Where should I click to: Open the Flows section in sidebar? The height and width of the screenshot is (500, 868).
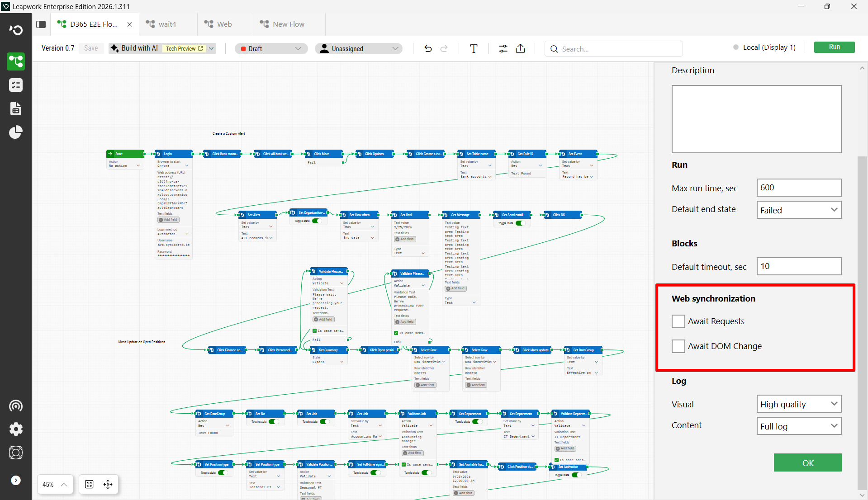16,61
